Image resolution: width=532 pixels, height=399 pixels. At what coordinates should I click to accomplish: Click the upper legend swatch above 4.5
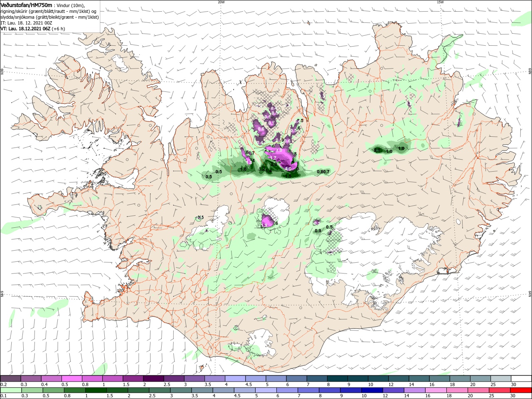click(x=255, y=379)
